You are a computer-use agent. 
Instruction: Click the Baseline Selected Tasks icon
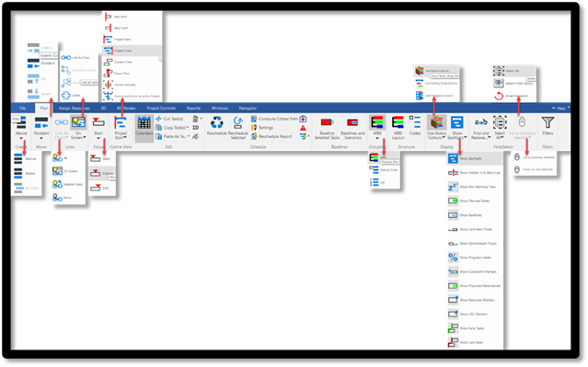pos(327,123)
